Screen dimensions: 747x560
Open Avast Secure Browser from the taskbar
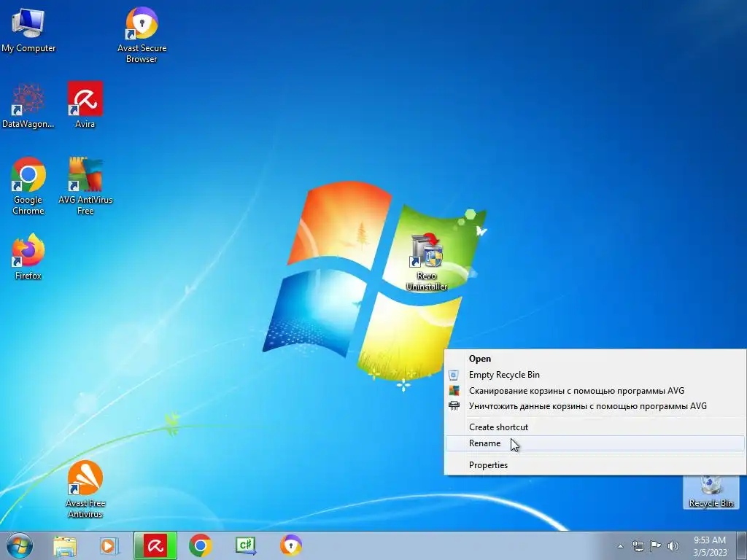pos(290,545)
